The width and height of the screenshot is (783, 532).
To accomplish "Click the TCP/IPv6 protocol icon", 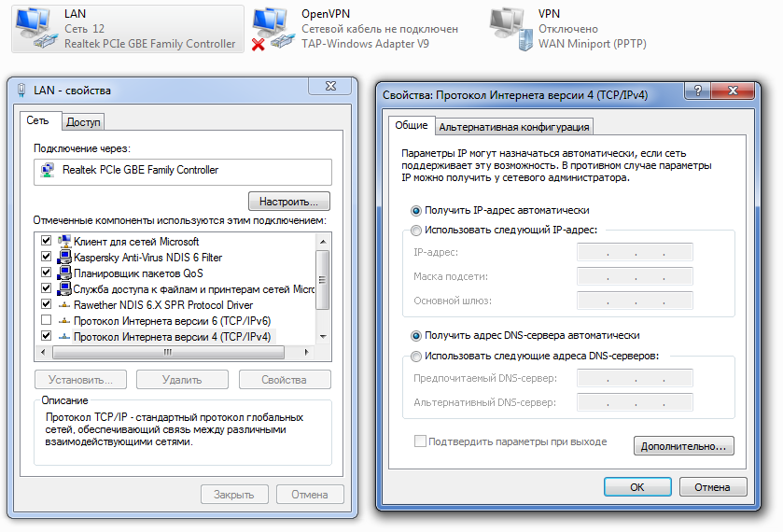I will point(64,321).
